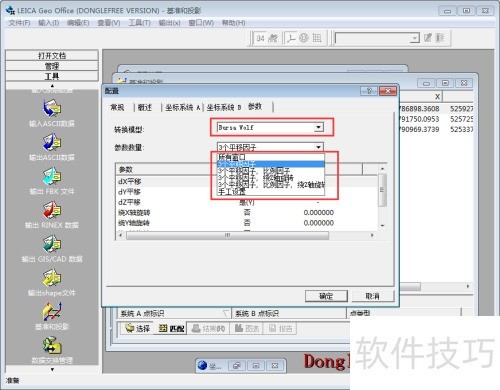Select the 参数 tab in 配置 dialog

tap(255, 106)
